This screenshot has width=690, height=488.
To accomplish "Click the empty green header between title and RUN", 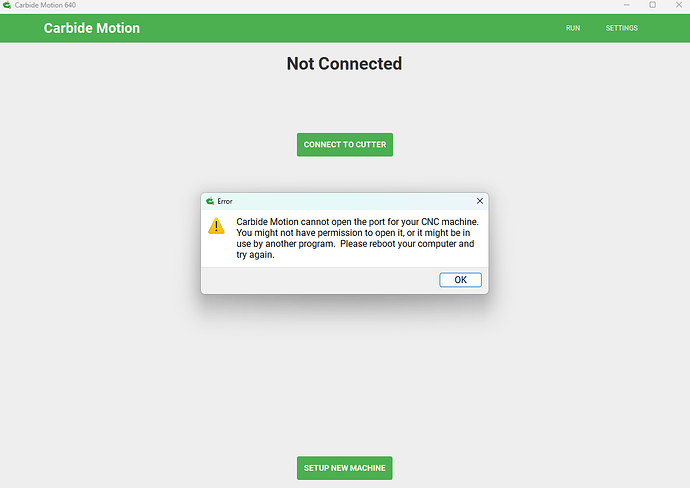I will pyautogui.click(x=350, y=28).
